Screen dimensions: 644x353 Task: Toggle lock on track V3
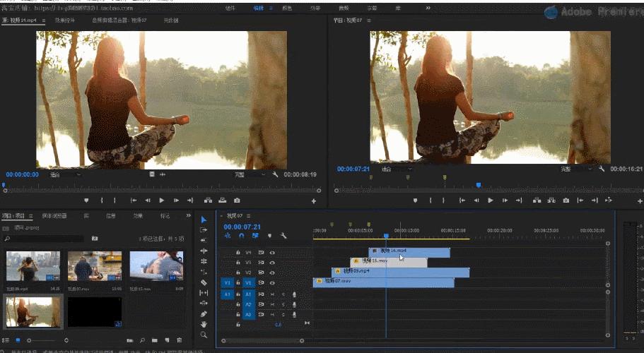238,262
